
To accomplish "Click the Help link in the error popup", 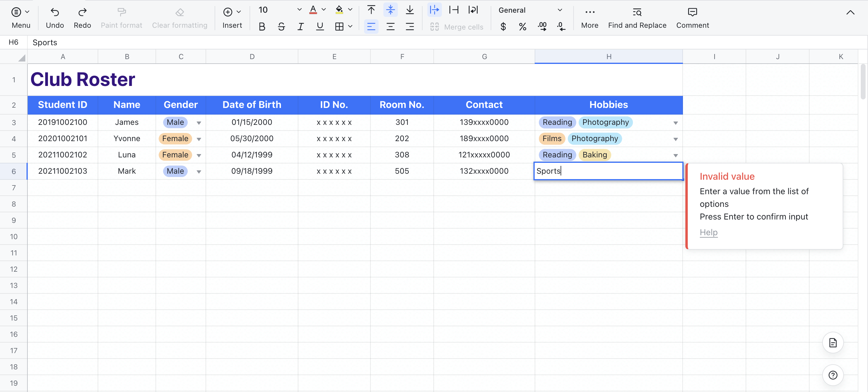I will coord(708,232).
